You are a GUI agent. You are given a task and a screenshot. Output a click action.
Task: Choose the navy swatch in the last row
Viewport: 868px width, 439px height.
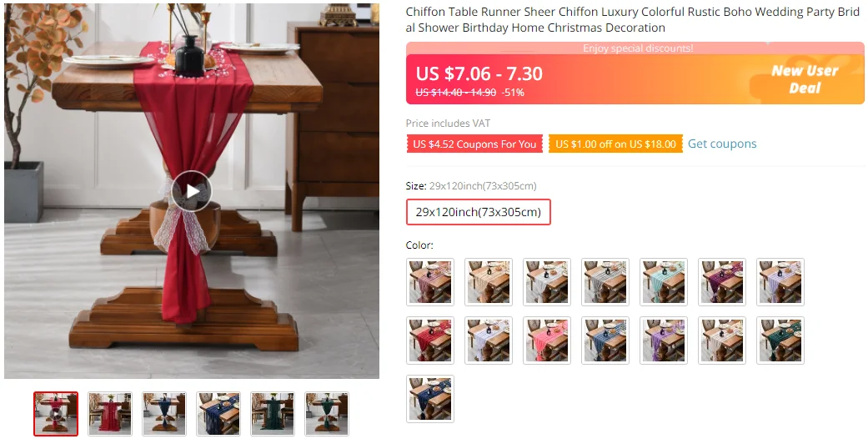[430, 399]
